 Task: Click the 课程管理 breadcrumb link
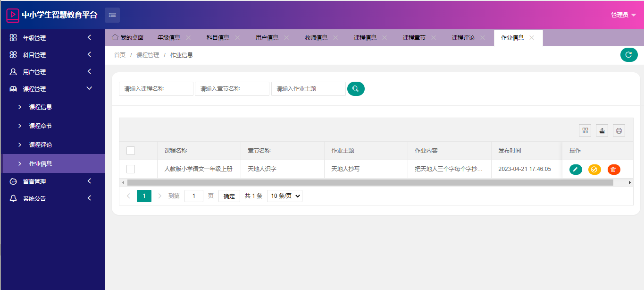coord(148,55)
